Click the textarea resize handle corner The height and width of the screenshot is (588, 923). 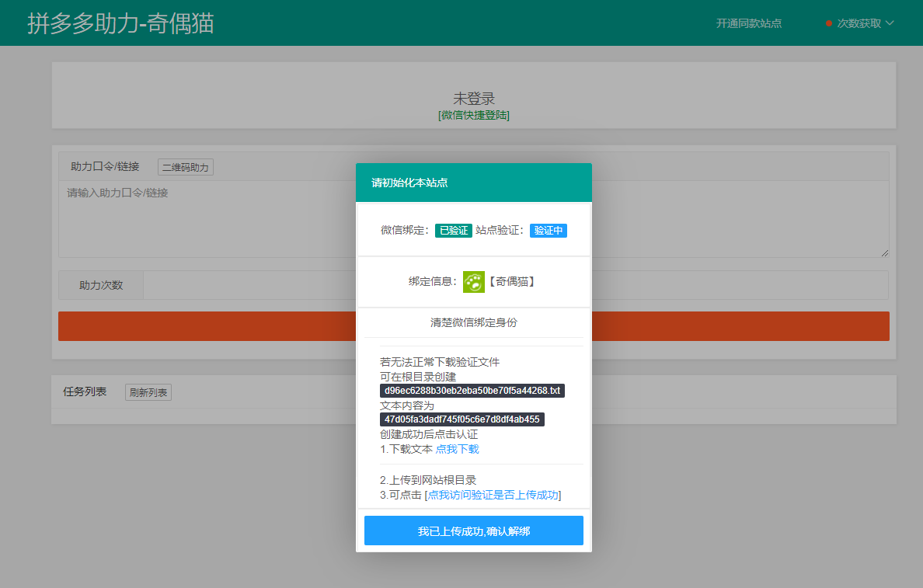click(885, 253)
